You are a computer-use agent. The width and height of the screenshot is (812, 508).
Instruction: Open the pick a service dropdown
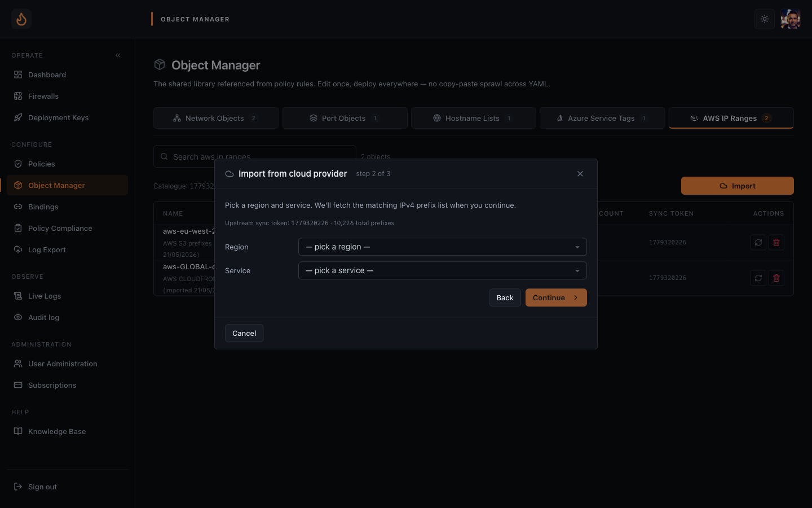click(443, 270)
